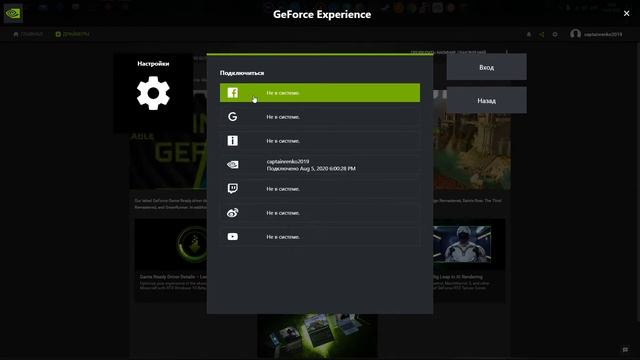Open the feedback icon at bottom-right
Viewport: 640px width, 360px height.
pyautogui.click(x=625, y=350)
